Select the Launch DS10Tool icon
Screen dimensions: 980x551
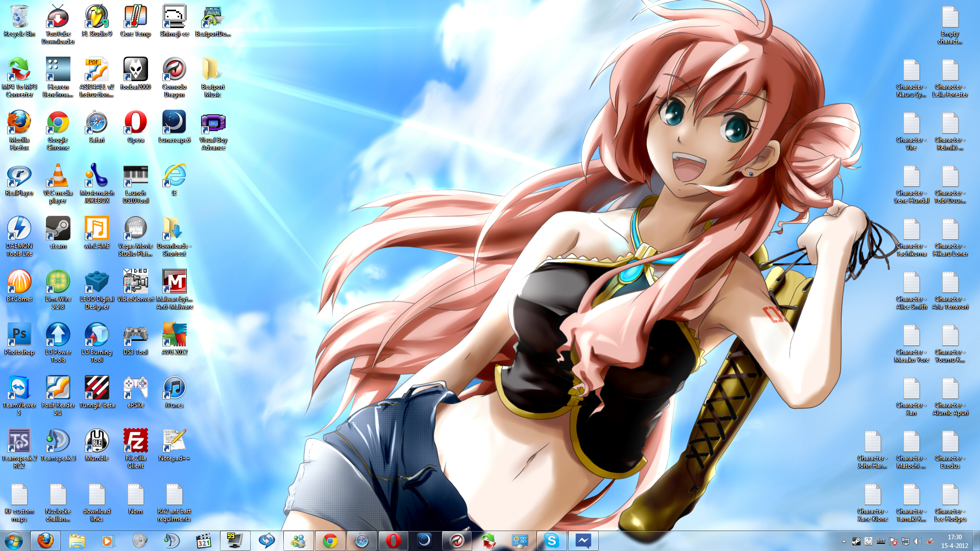tap(136, 184)
